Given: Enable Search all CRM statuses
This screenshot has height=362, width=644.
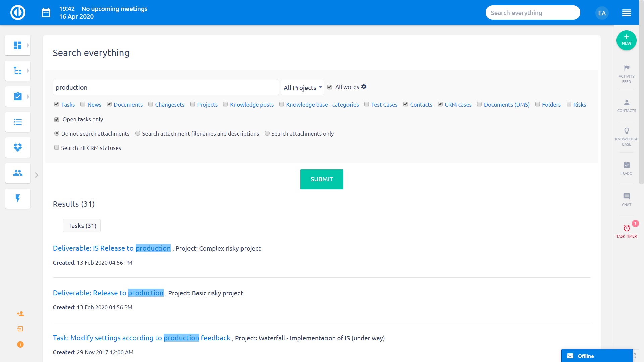Looking at the screenshot, I should pos(57,148).
